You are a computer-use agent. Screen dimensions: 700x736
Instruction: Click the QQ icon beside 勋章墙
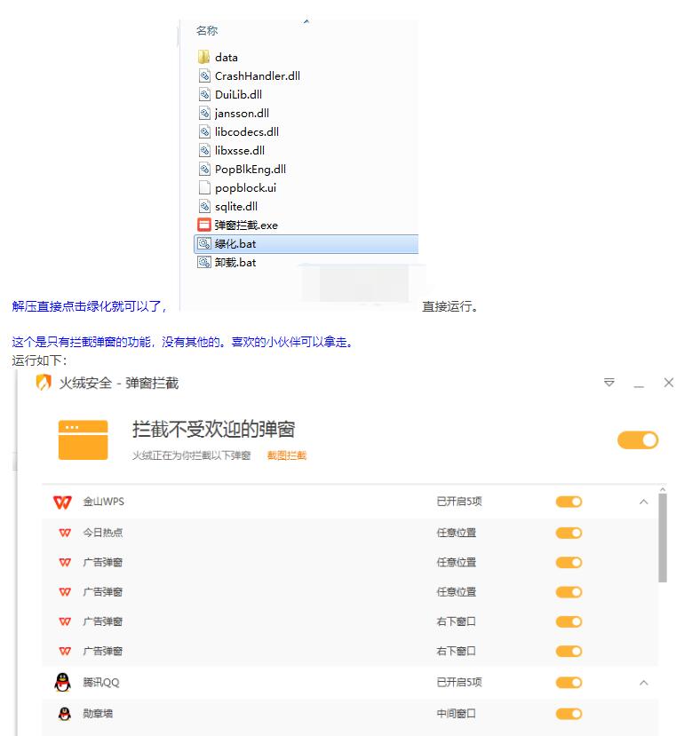(x=65, y=714)
